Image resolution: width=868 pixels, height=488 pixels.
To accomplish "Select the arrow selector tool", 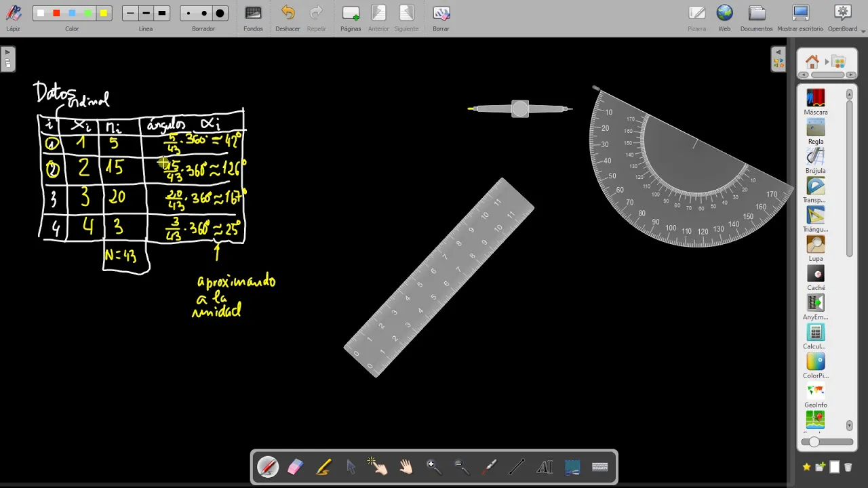I will [351, 467].
